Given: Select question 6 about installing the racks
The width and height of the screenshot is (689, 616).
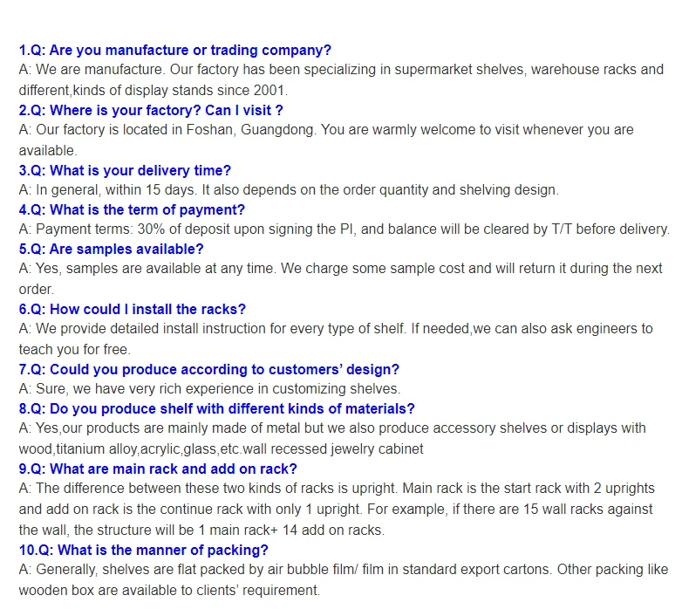Looking at the screenshot, I should [x=133, y=309].
